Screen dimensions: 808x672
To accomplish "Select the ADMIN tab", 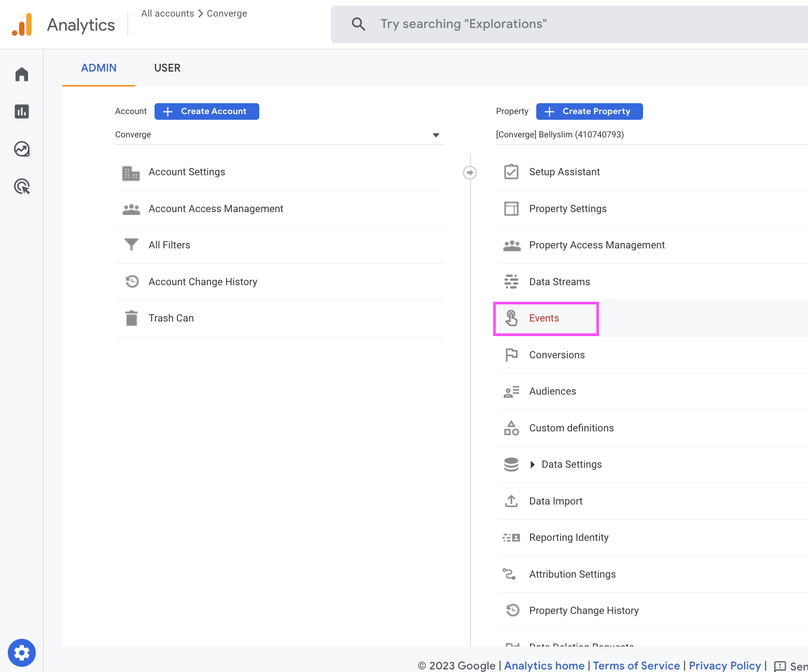I will click(99, 68).
